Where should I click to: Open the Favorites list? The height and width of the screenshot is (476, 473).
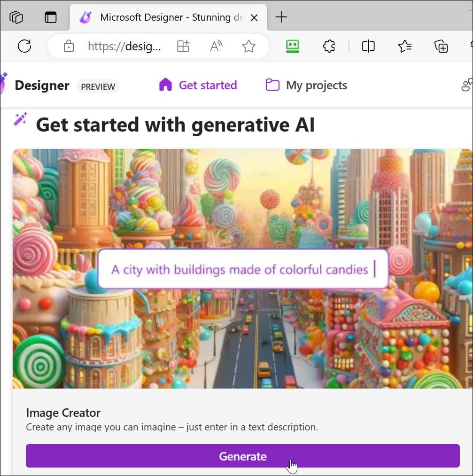(404, 46)
